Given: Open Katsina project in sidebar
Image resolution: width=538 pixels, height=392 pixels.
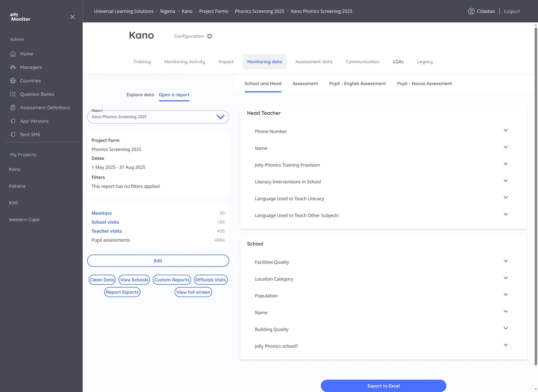Looking at the screenshot, I should [17, 186].
